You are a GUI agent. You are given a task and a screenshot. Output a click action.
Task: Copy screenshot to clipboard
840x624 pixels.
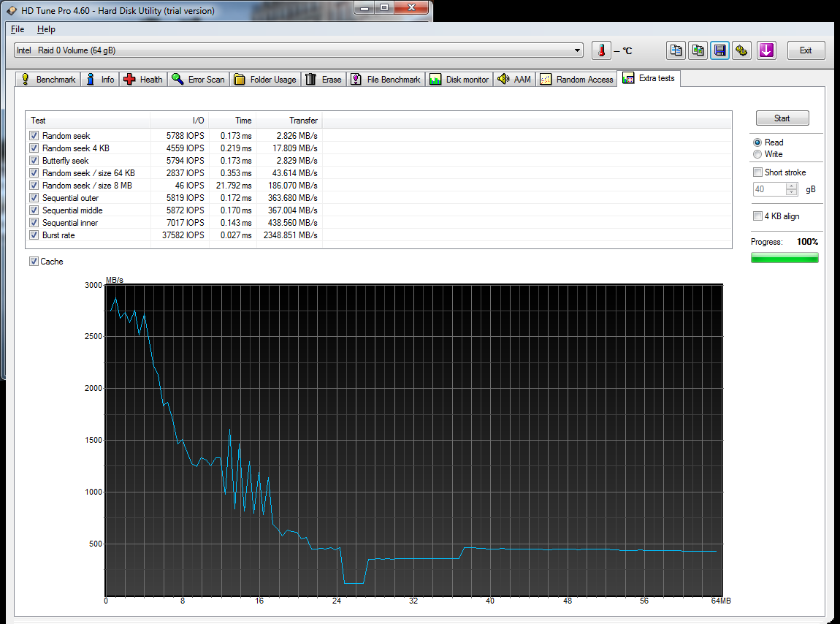click(698, 50)
